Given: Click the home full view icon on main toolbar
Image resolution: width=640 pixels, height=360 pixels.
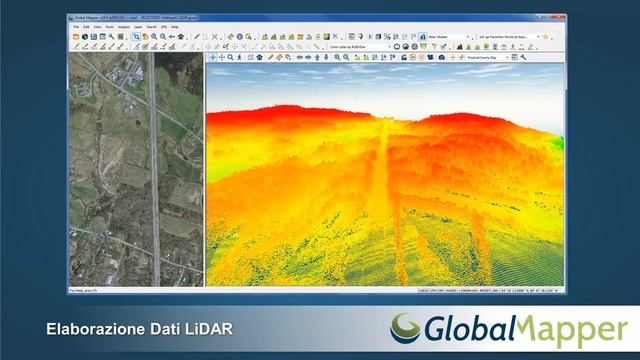Looking at the screenshot, I should [181, 37].
